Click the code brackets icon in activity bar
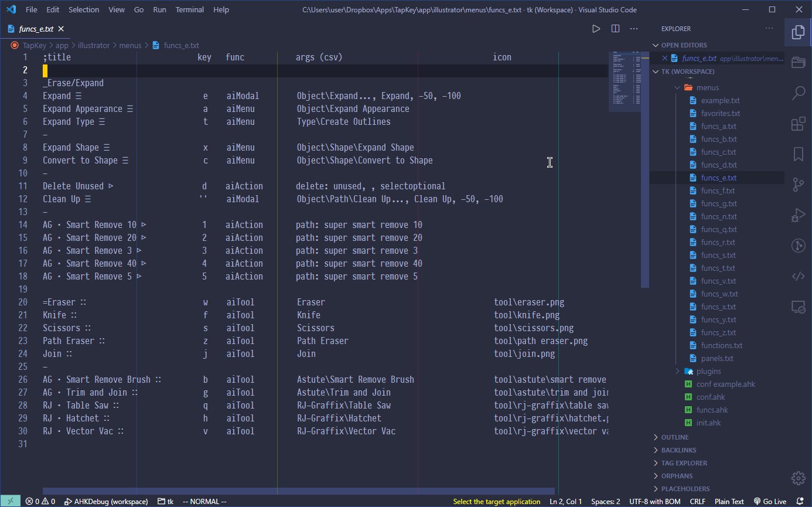Screen dimensions: 812x507 tap(797, 276)
